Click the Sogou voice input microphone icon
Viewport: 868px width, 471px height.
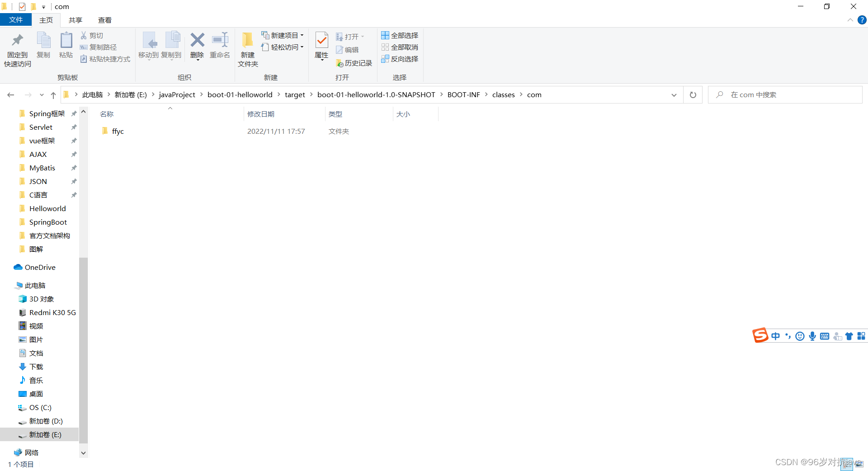click(x=812, y=336)
